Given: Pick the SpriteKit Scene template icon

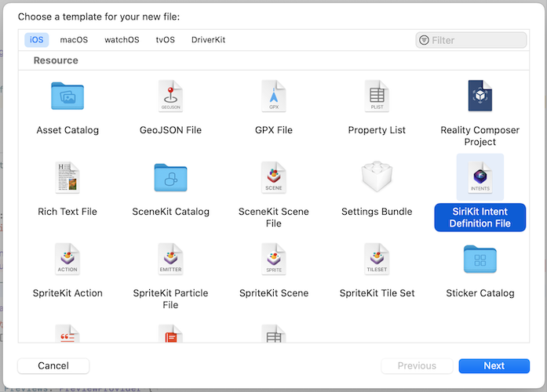Looking at the screenshot, I should click(274, 259).
